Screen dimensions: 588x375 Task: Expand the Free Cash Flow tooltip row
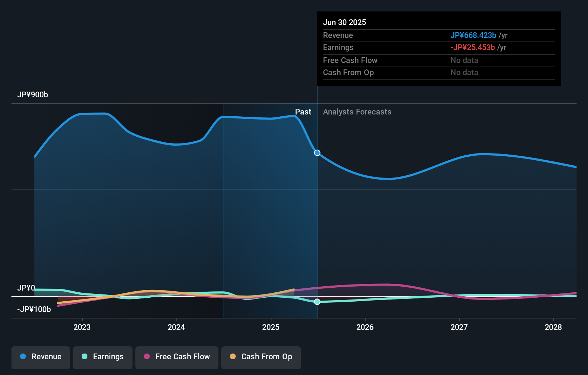350,60
